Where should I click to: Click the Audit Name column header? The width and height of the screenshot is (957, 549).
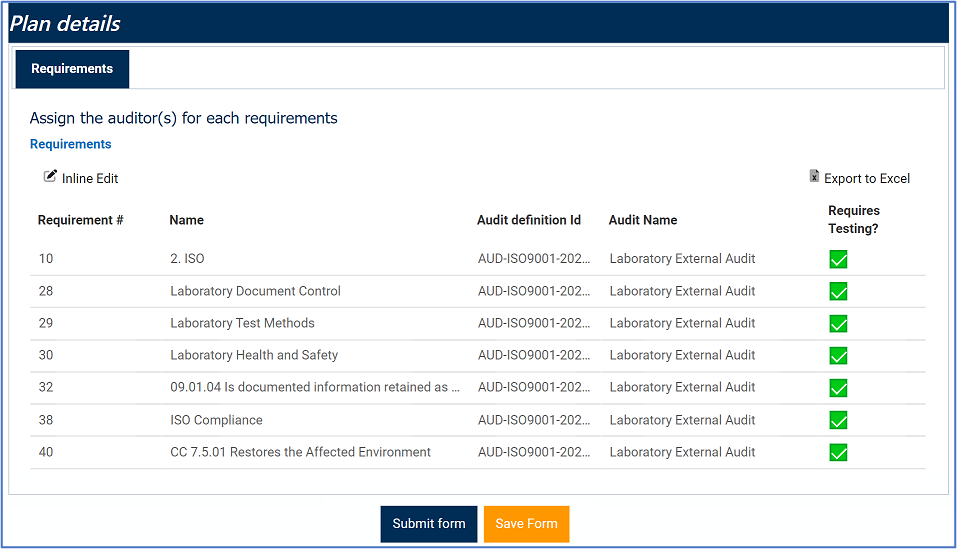click(643, 220)
